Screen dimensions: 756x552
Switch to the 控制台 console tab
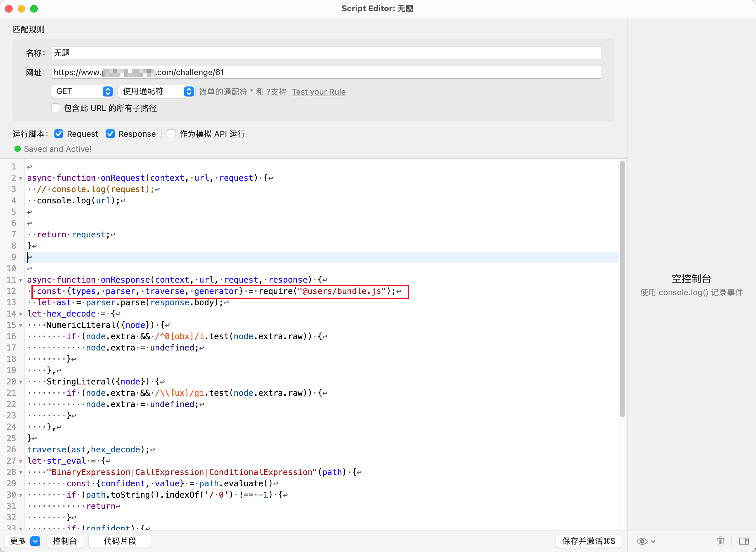coord(65,541)
